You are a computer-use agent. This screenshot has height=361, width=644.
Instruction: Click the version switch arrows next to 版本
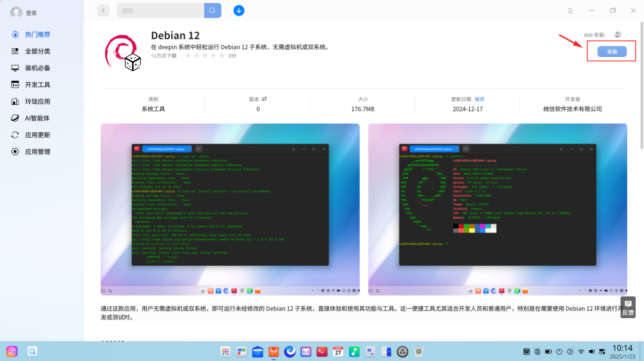(x=264, y=99)
